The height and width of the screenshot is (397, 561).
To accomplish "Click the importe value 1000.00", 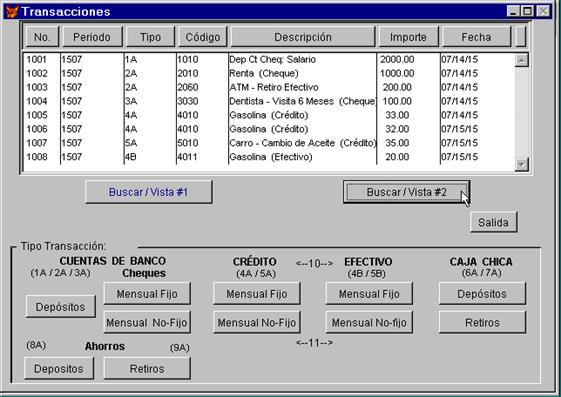I will 397,73.
